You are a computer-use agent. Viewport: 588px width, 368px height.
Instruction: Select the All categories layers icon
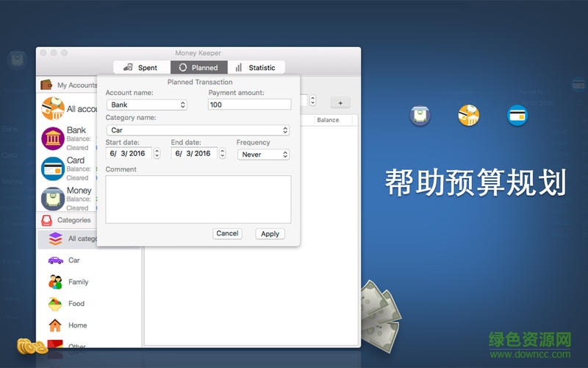pos(56,238)
